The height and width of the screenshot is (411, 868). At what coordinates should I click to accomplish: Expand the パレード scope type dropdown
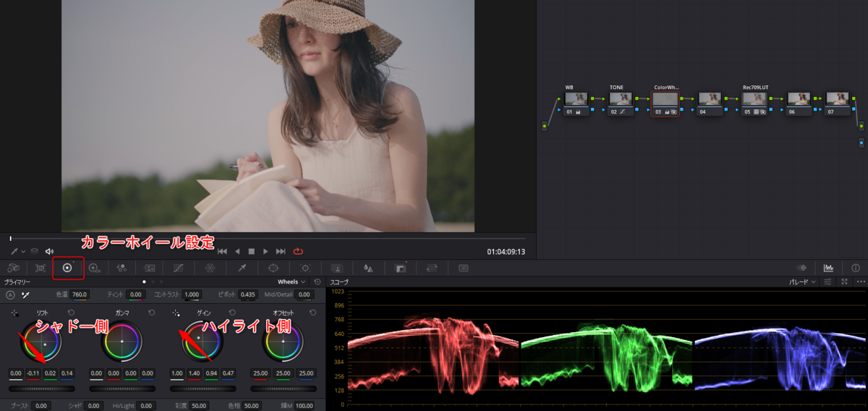click(803, 281)
